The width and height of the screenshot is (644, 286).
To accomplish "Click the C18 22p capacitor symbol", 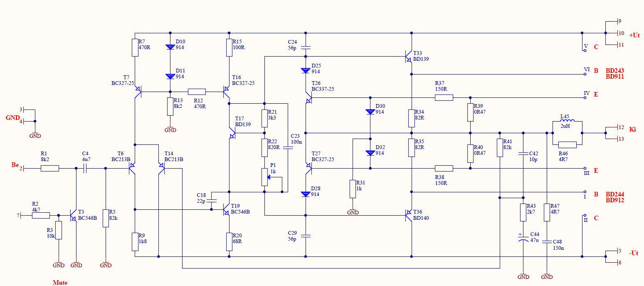I will pos(211,201).
